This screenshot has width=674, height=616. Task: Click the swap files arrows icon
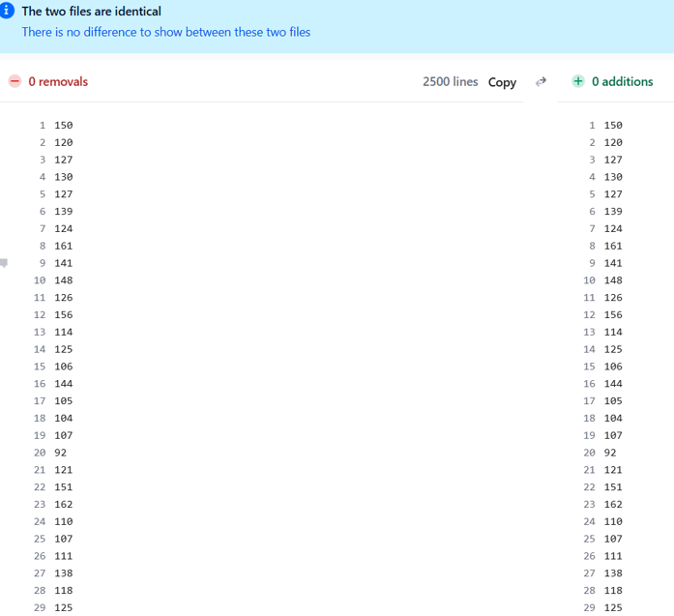pyautogui.click(x=542, y=82)
